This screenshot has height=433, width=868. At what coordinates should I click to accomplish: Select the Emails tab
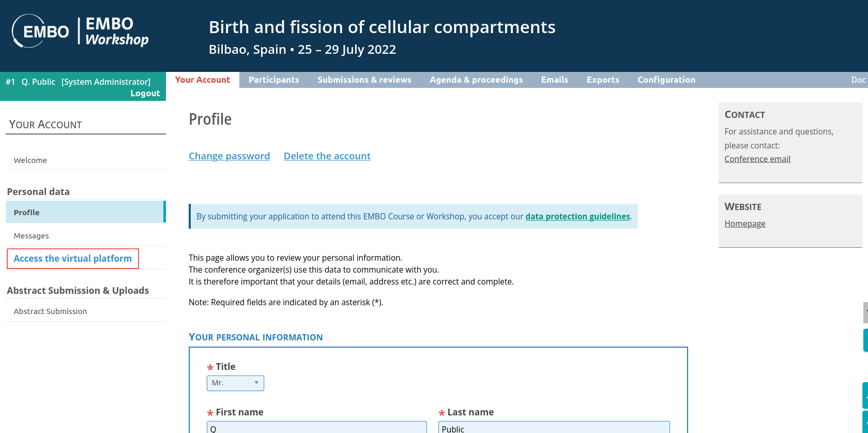(x=554, y=80)
